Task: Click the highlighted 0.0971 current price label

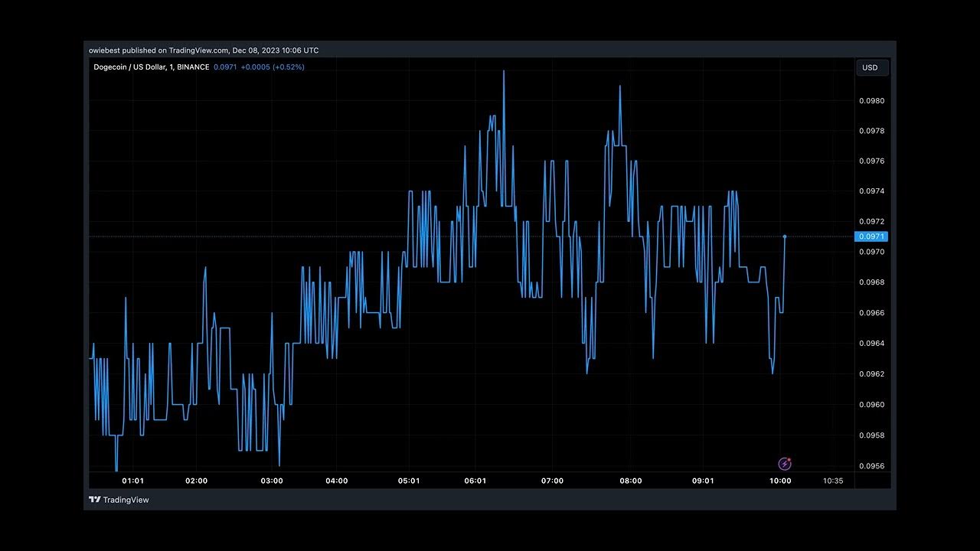Action: coord(871,236)
